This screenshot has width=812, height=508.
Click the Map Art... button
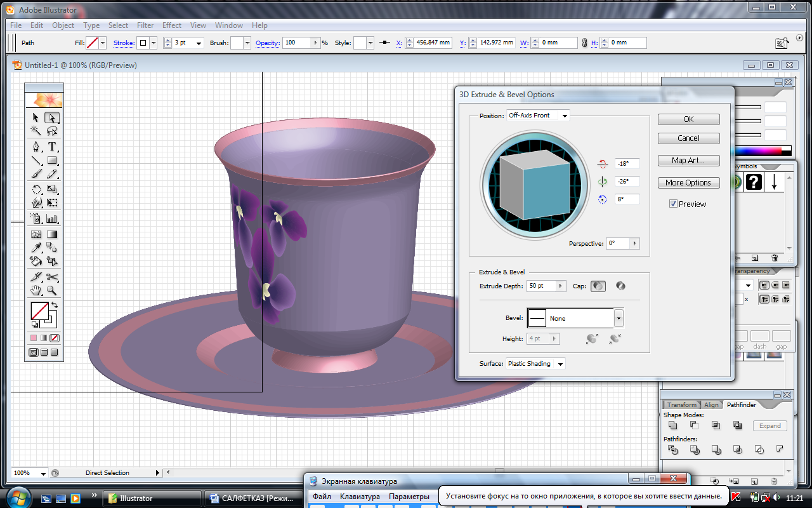tap(688, 161)
